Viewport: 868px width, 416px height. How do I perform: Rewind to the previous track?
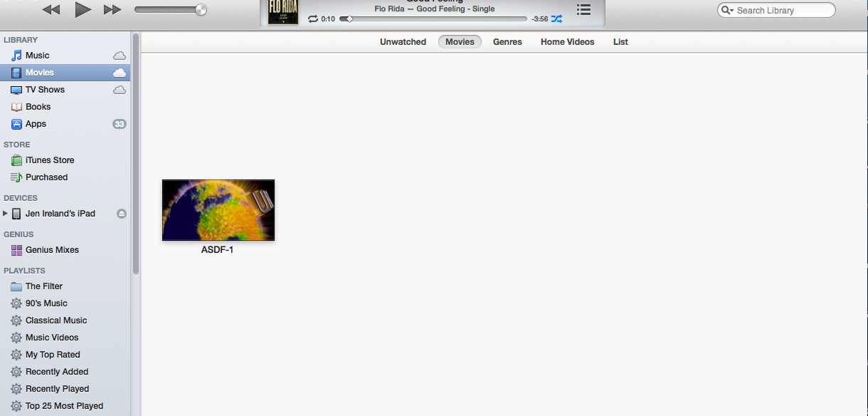coord(51,9)
